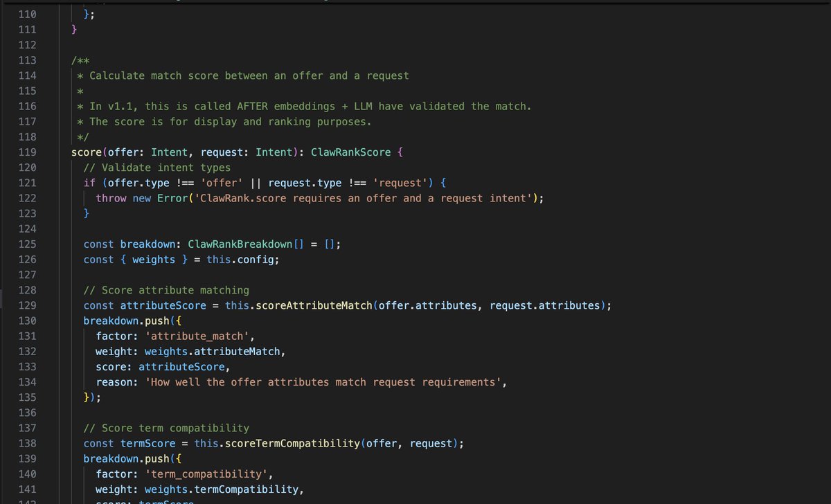Click the score method name on line 119
The image size is (831, 504).
pyautogui.click(x=87, y=152)
